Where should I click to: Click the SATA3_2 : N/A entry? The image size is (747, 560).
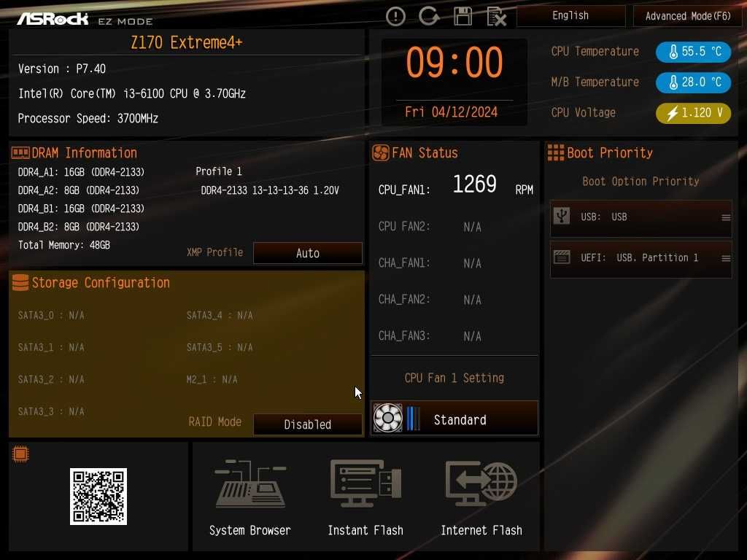(51, 379)
